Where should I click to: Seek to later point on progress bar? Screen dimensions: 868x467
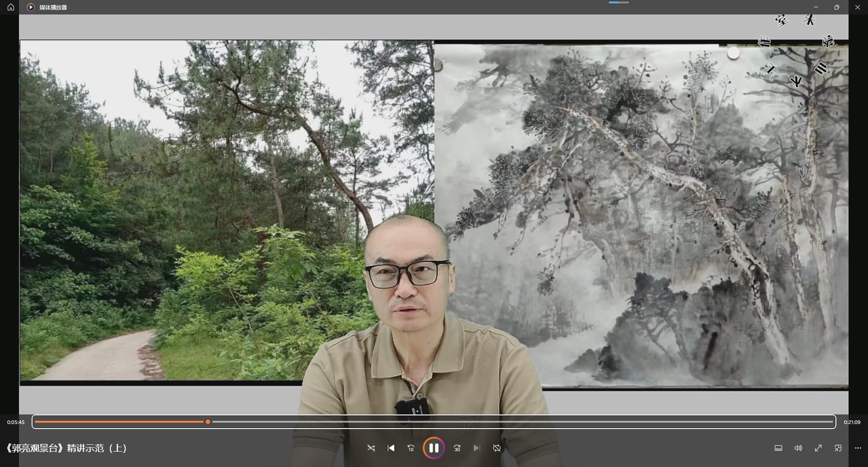(x=522, y=422)
